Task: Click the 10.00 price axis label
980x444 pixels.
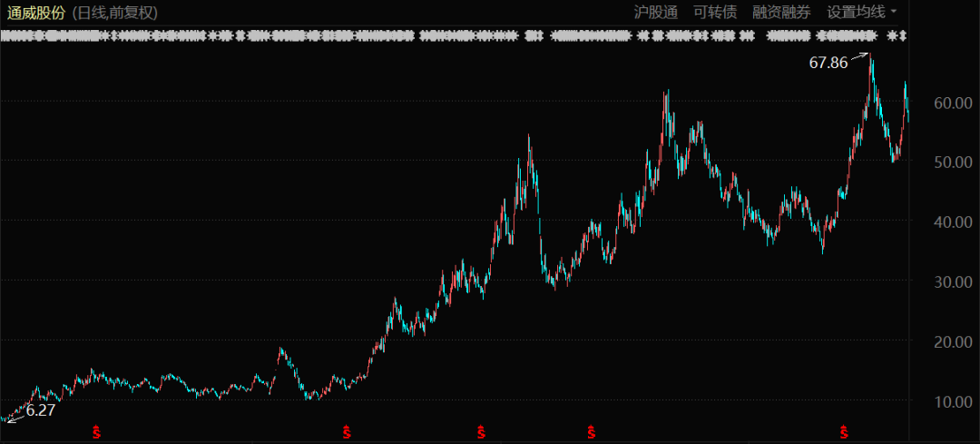Action: (953, 401)
